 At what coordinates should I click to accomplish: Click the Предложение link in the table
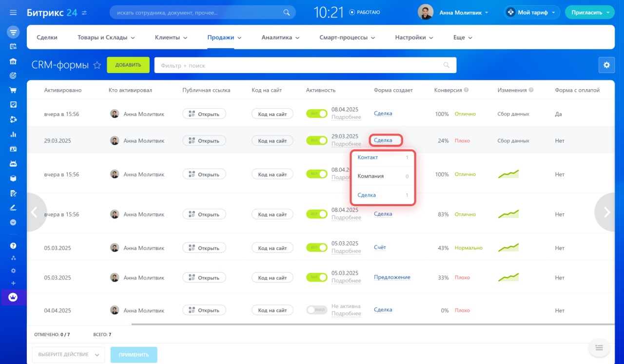[x=392, y=277]
